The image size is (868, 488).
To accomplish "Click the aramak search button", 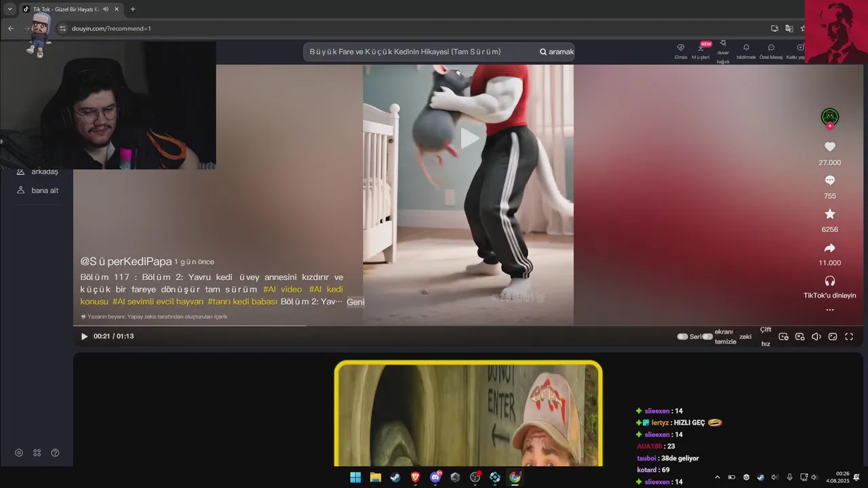I will point(557,52).
